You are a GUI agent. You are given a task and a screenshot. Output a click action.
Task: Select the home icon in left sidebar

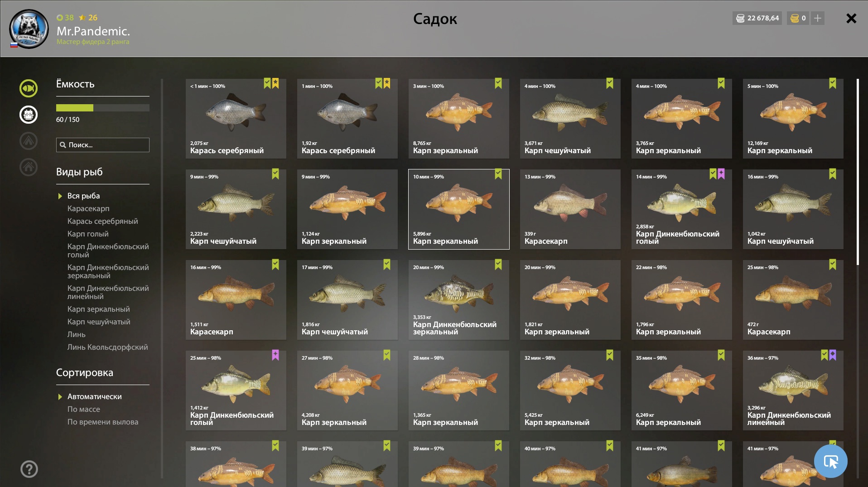click(x=29, y=167)
